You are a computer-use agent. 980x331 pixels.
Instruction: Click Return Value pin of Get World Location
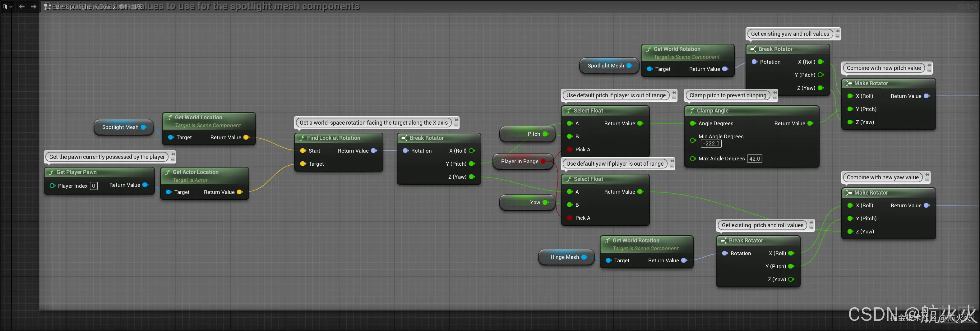(x=247, y=138)
